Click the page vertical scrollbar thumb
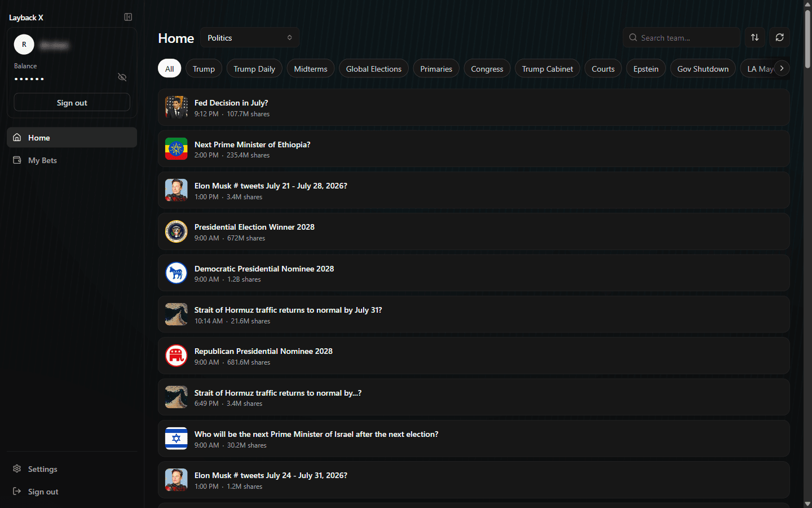The width and height of the screenshot is (812, 508). coord(807,38)
